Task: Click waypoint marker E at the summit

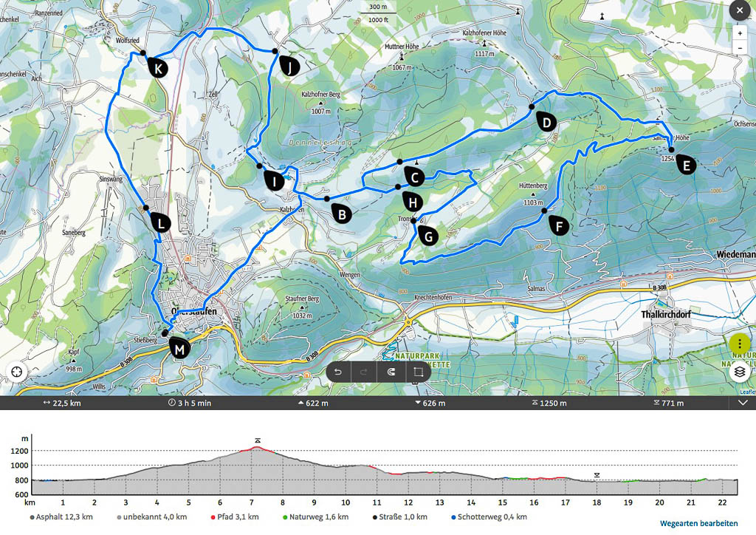Action: point(686,165)
